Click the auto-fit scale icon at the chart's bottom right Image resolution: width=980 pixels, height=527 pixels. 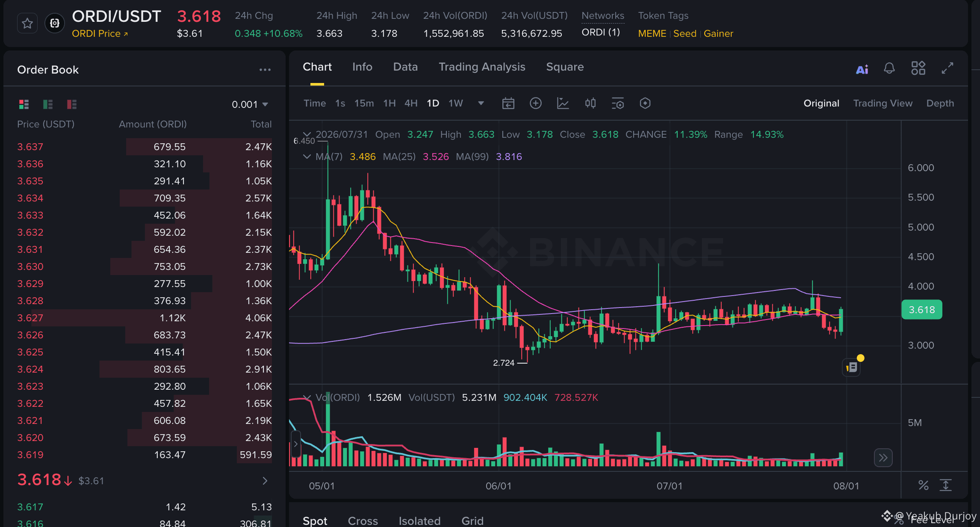tap(946, 486)
